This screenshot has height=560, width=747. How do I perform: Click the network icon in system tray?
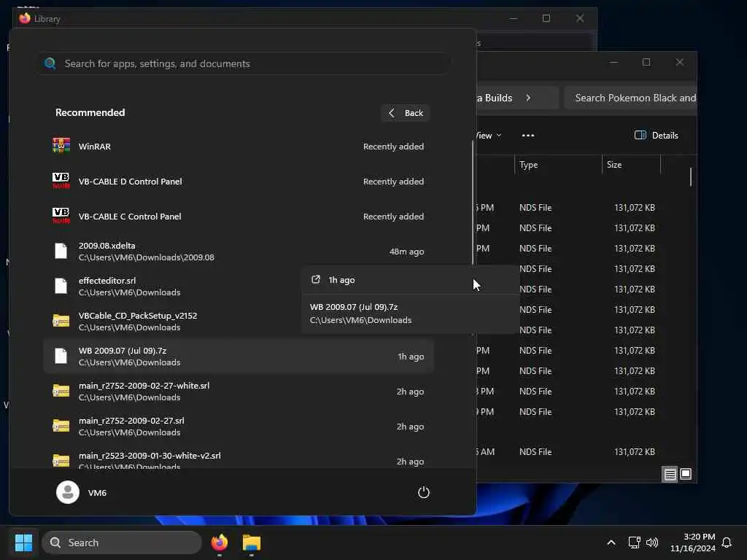(x=634, y=542)
